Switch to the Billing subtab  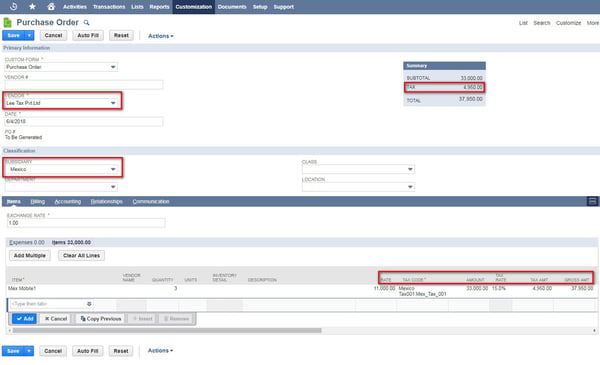(38, 202)
